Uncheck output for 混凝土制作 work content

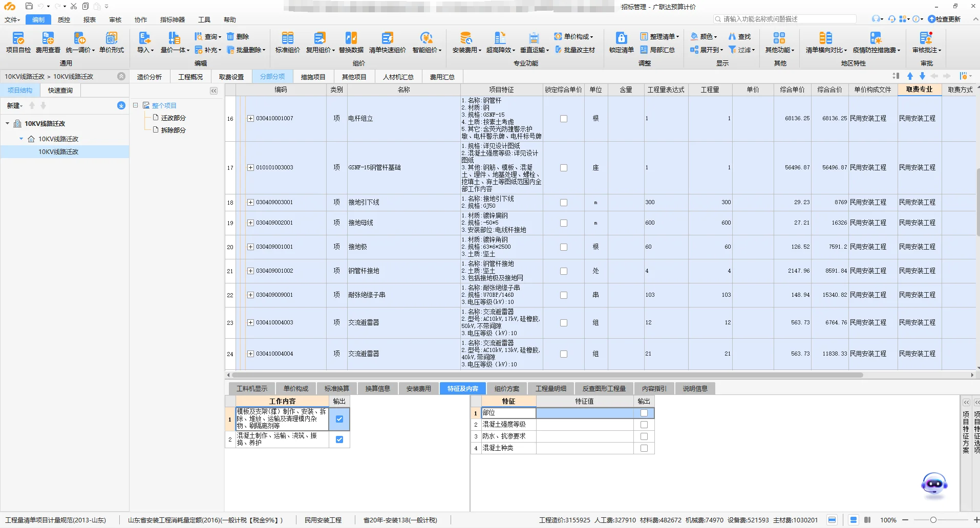pyautogui.click(x=339, y=439)
